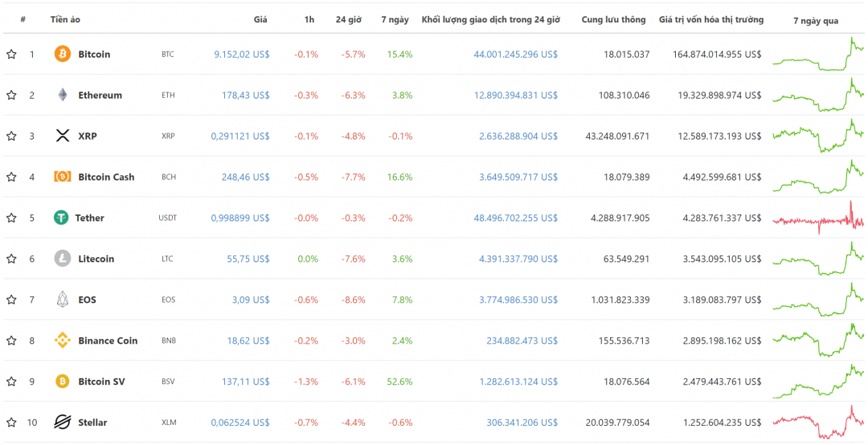The width and height of the screenshot is (868, 445).
Task: Toggle the EOS favorite star
Action: 11,300
